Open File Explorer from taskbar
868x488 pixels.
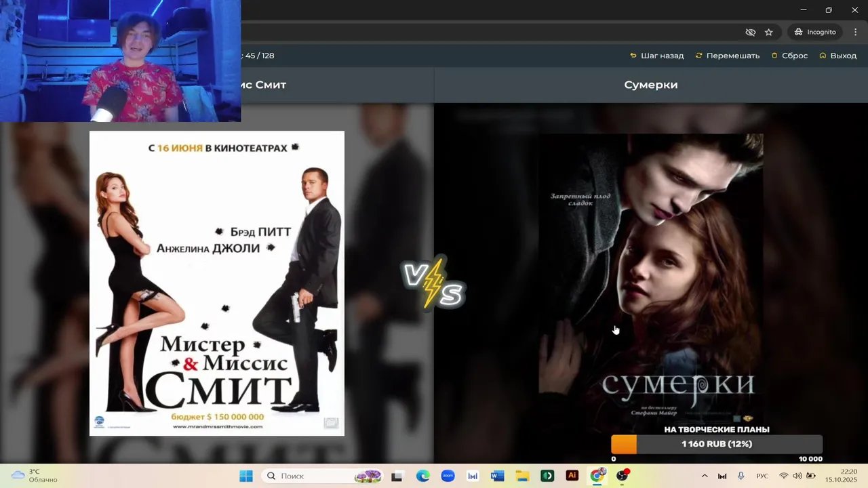[x=522, y=476]
